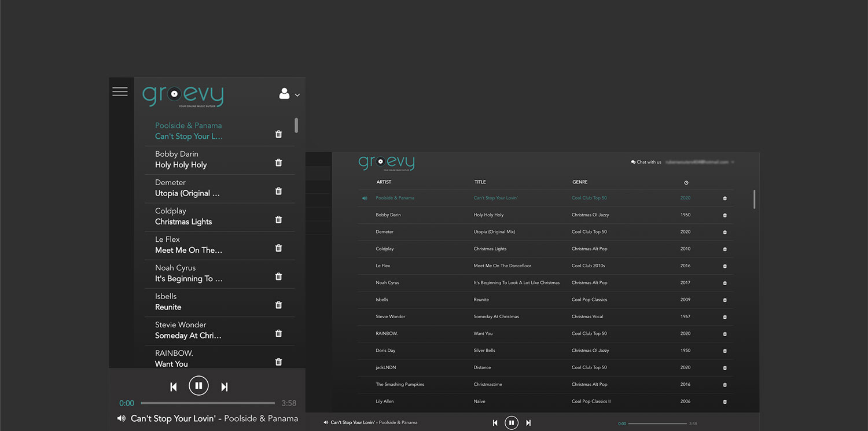868x431 pixels.
Task: Select 'Silver Bells' title in desktop table
Action: coord(484,351)
